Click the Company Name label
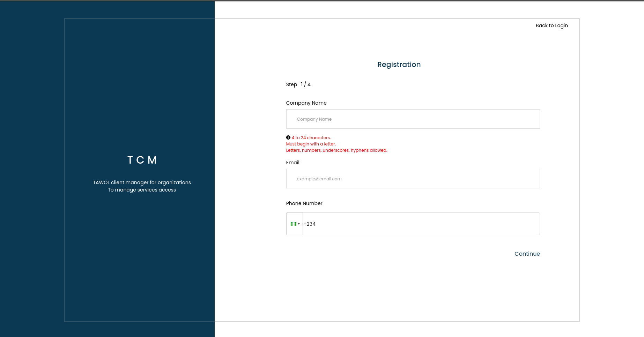 tap(306, 103)
